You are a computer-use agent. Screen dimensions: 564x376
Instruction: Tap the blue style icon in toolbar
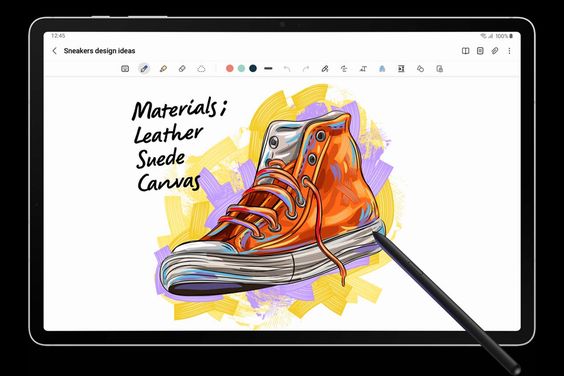click(382, 68)
